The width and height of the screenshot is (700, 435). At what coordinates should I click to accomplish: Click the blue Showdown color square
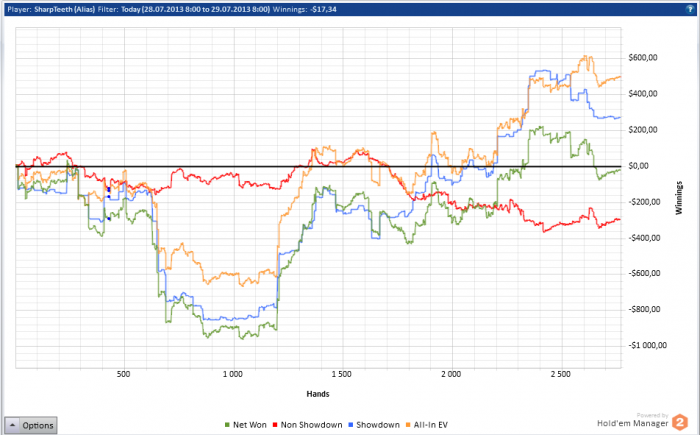[351, 425]
